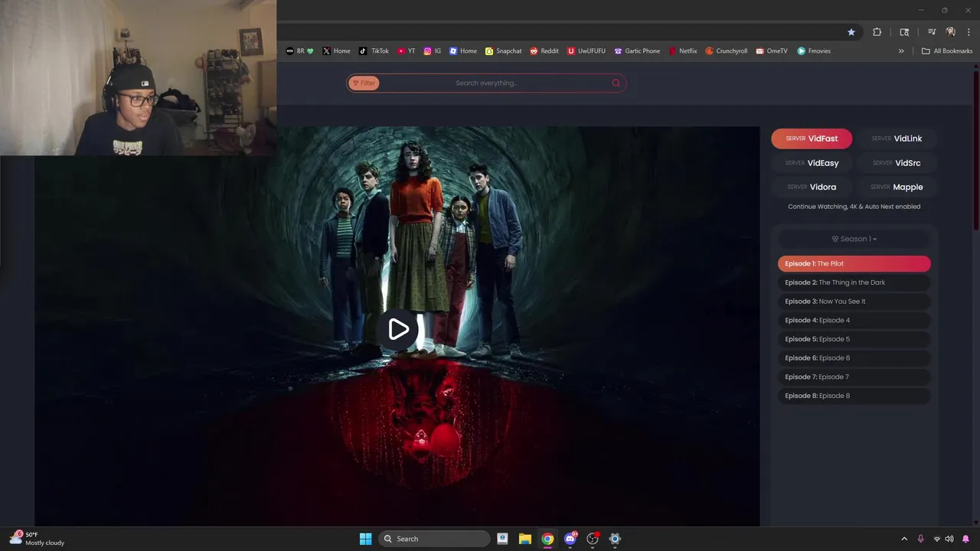This screenshot has height=551, width=980.
Task: Open Discord from the taskbar
Action: click(570, 539)
